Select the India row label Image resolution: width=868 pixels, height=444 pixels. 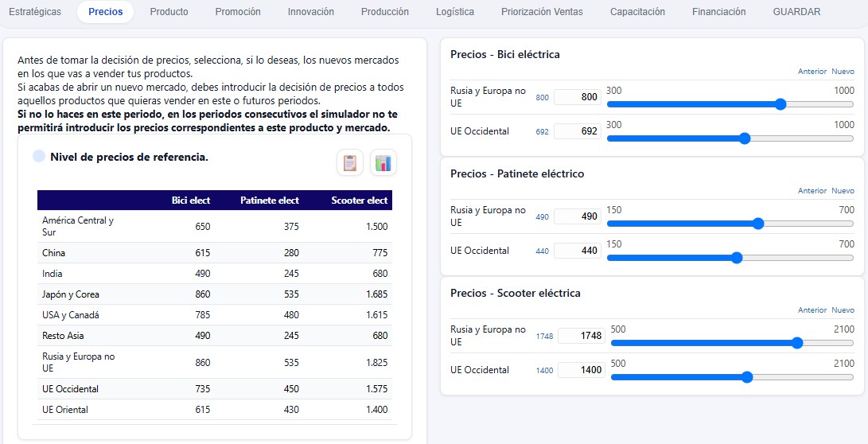52,274
